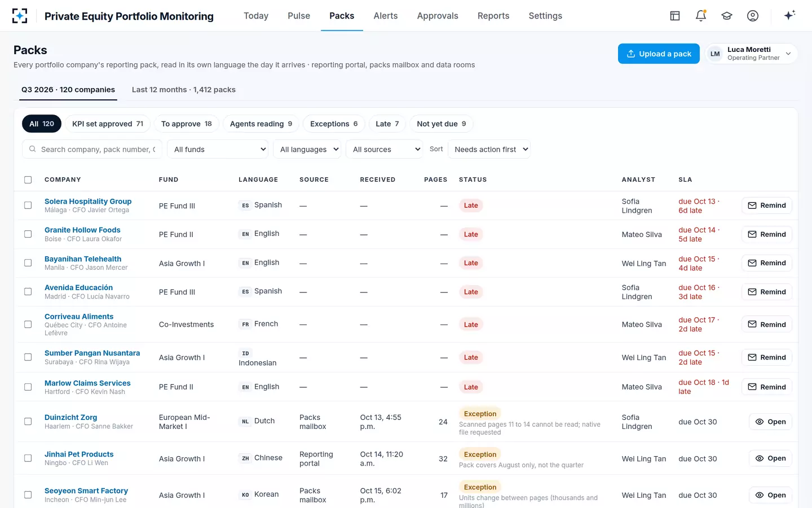Open the Duinzicht Zorg company link
The height and width of the screenshot is (508, 812).
click(71, 417)
